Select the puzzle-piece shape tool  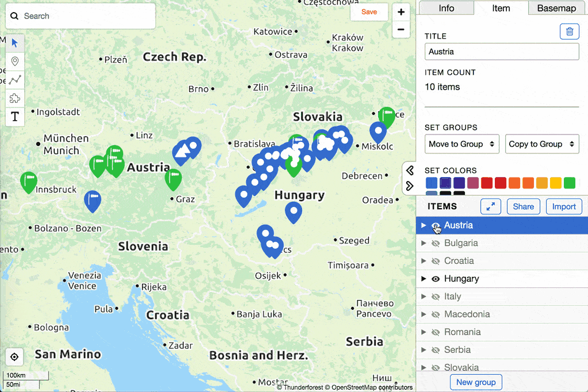pos(14,98)
